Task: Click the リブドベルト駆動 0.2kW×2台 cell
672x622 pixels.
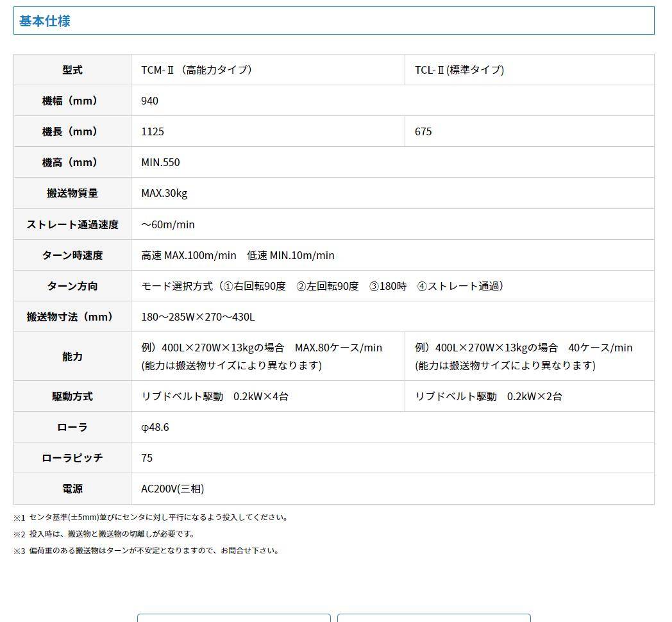Action: coord(489,396)
